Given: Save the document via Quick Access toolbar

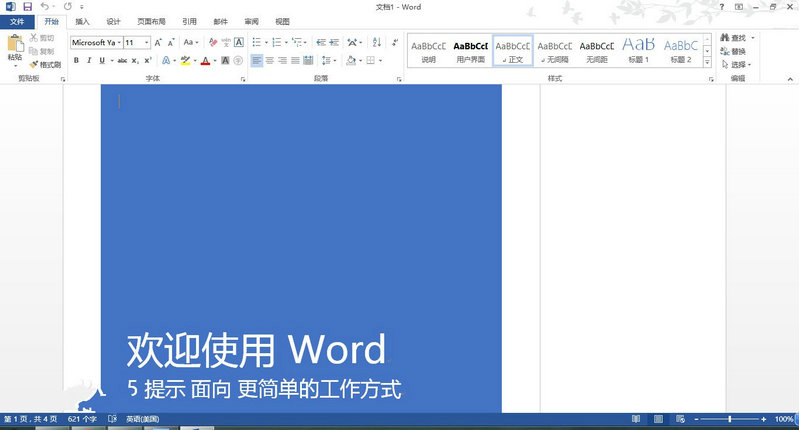Looking at the screenshot, I should click(28, 7).
